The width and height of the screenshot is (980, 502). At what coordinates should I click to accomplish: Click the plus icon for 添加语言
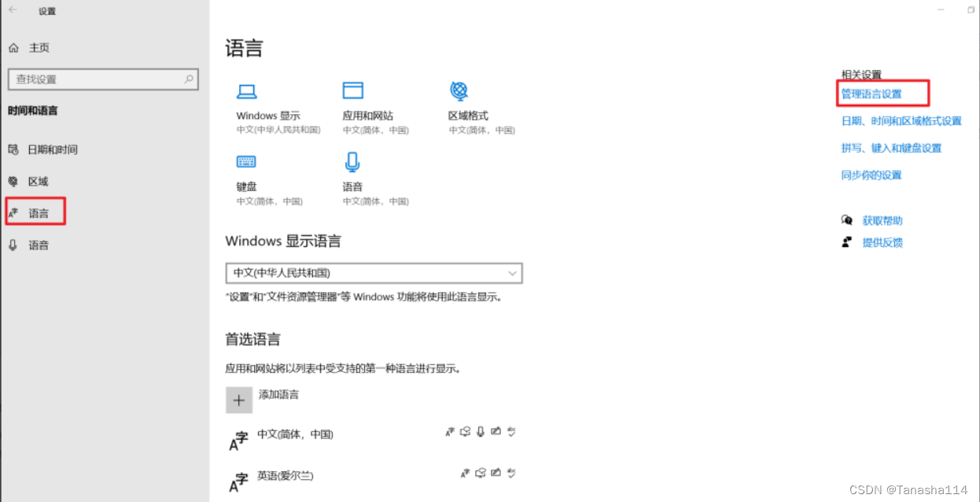[x=239, y=400]
